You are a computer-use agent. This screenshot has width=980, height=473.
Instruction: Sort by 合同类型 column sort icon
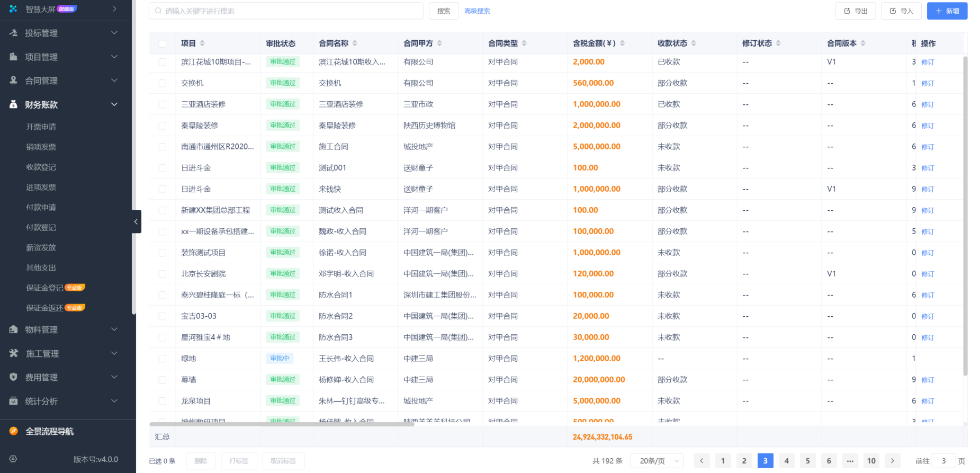point(524,43)
